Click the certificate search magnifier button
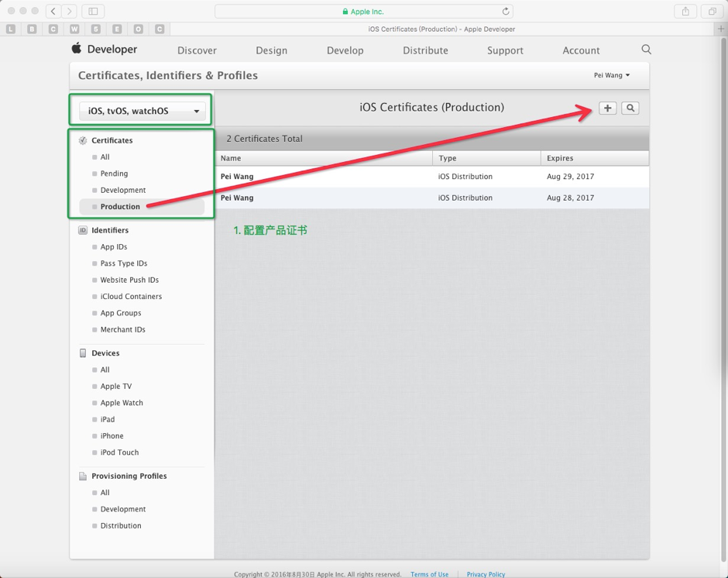Viewport: 728px width, 578px height. [630, 108]
